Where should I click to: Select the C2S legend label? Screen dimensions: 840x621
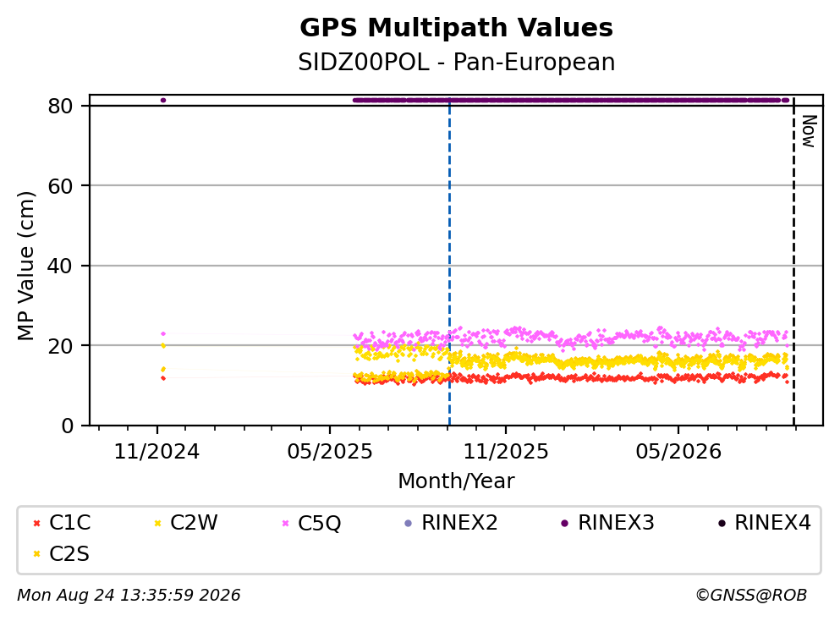click(x=69, y=554)
